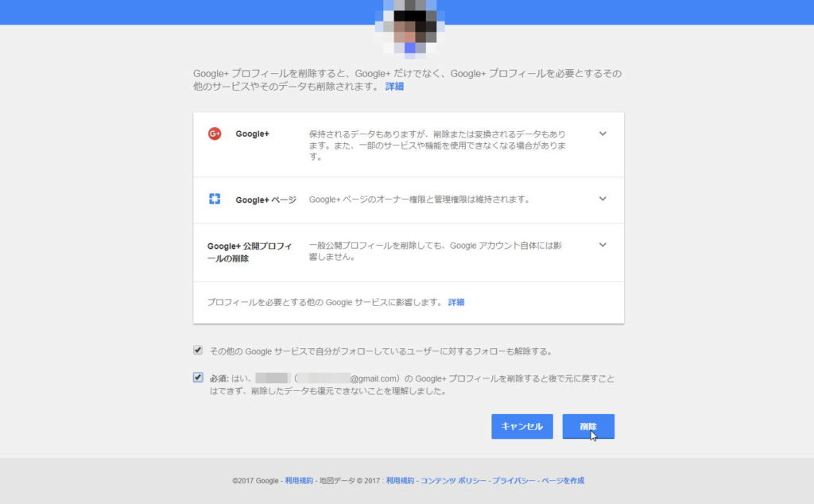Open first 利用規約 footer link

click(299, 481)
